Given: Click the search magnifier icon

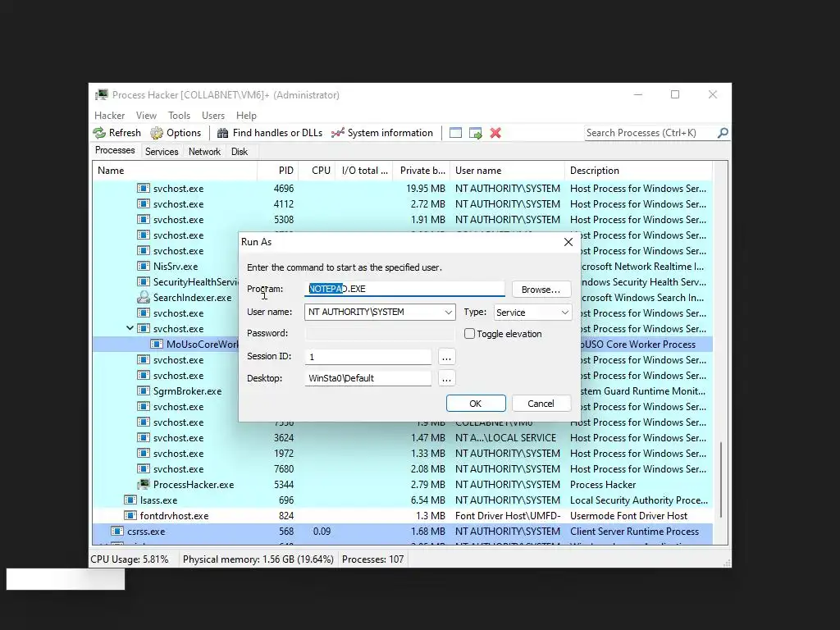Looking at the screenshot, I should 723,133.
